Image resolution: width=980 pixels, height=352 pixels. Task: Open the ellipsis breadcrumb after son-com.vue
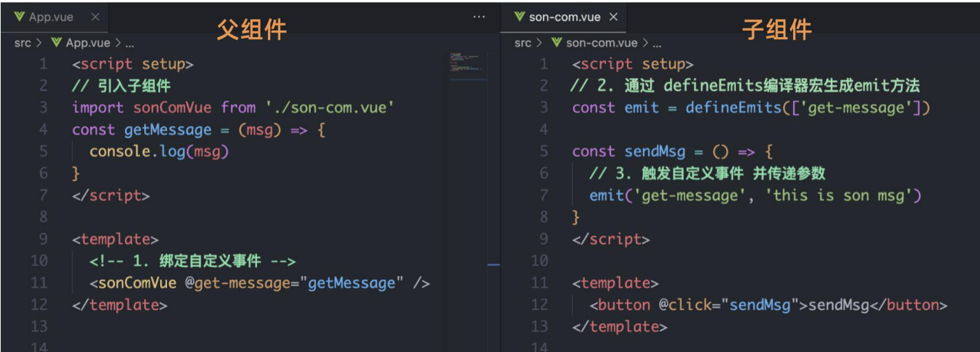click(656, 43)
